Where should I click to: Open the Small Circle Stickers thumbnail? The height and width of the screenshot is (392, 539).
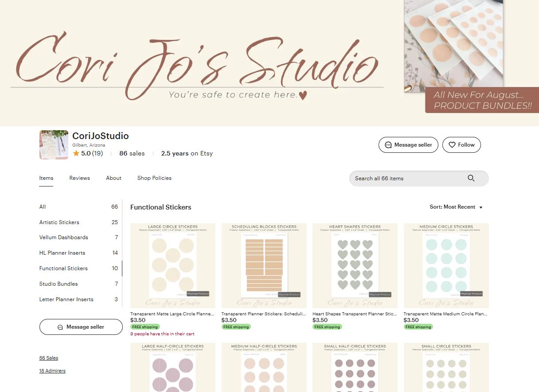point(446,367)
